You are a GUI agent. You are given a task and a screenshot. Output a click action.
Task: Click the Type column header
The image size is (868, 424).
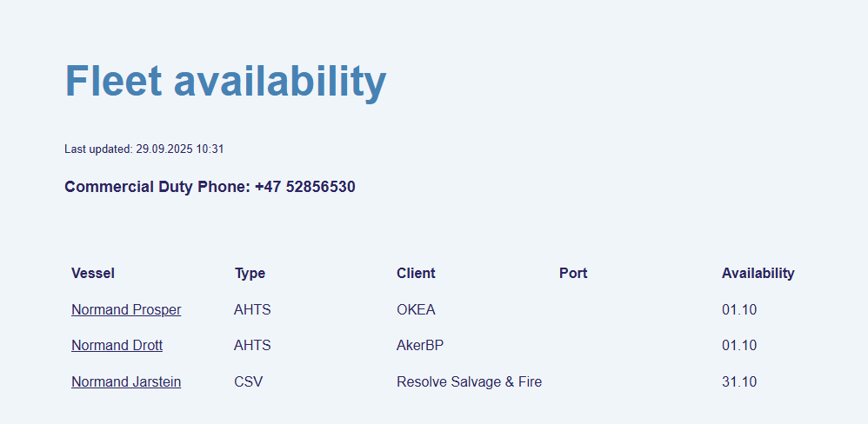pyautogui.click(x=250, y=273)
